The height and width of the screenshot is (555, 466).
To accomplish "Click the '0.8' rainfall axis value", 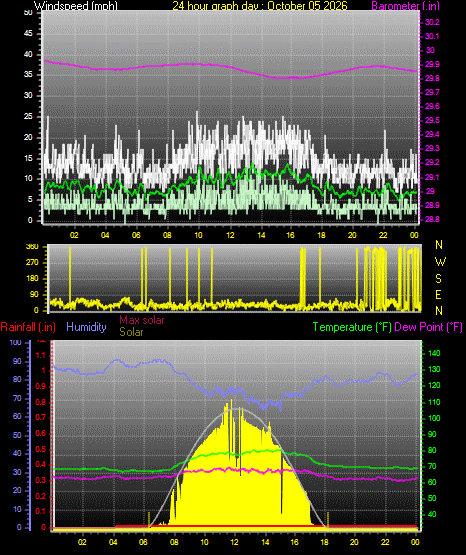I will (41, 402).
